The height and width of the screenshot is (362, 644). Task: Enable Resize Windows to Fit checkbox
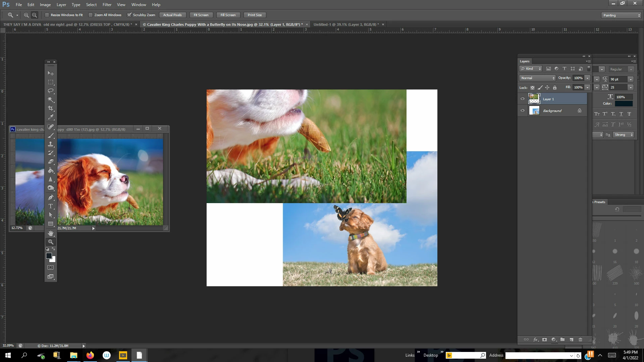coord(47,15)
